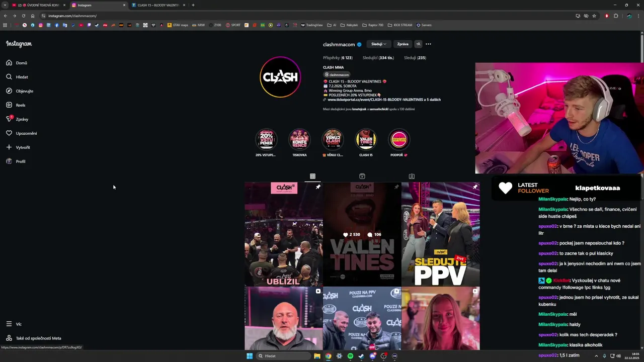
Task: Open the AI bookmarks folder
Action: [332, 25]
